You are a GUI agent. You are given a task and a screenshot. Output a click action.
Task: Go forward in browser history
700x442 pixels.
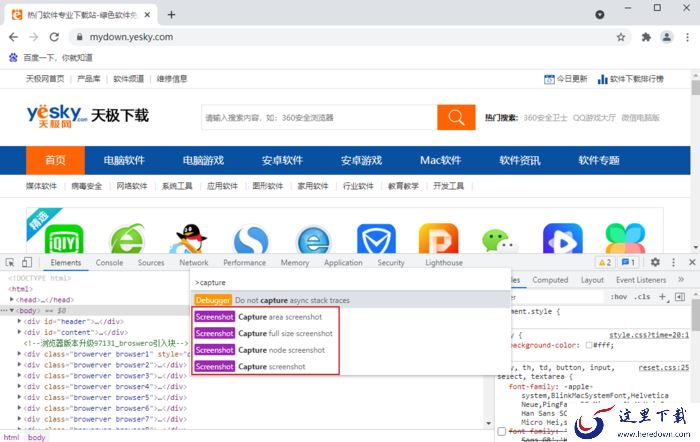33,37
